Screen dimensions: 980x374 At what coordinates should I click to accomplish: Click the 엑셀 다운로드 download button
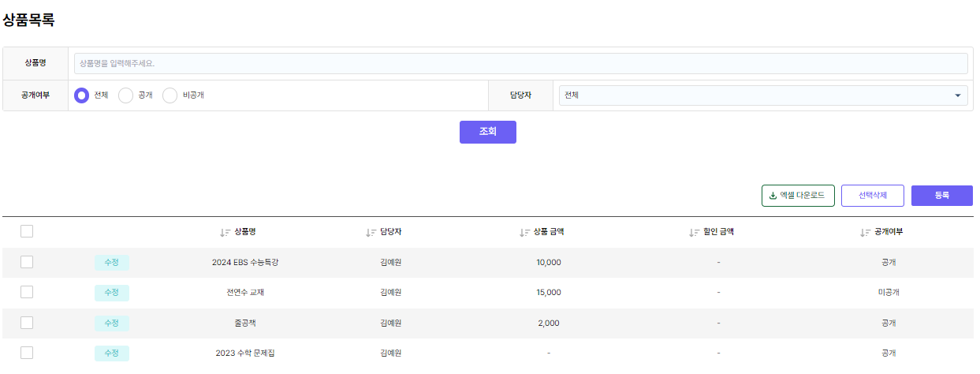(x=798, y=196)
